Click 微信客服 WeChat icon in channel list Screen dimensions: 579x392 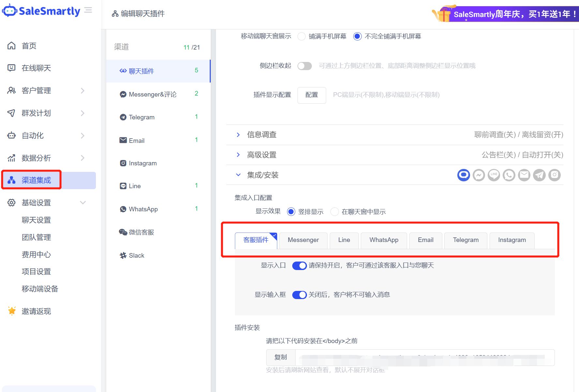tap(123, 232)
